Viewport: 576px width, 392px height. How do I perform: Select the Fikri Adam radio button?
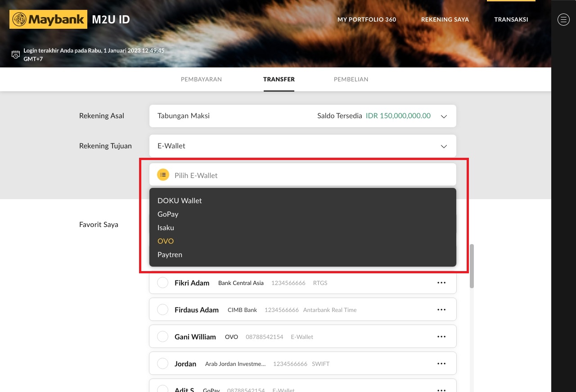tap(162, 283)
